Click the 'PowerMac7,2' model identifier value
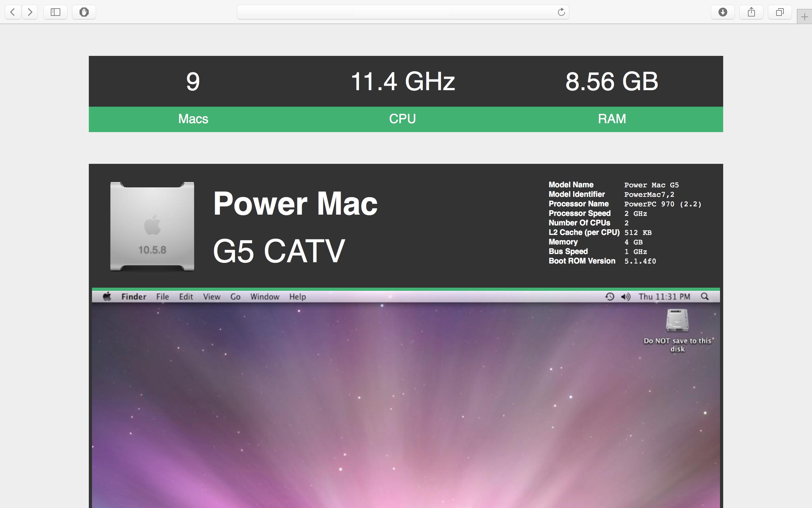The width and height of the screenshot is (812, 508). (649, 195)
